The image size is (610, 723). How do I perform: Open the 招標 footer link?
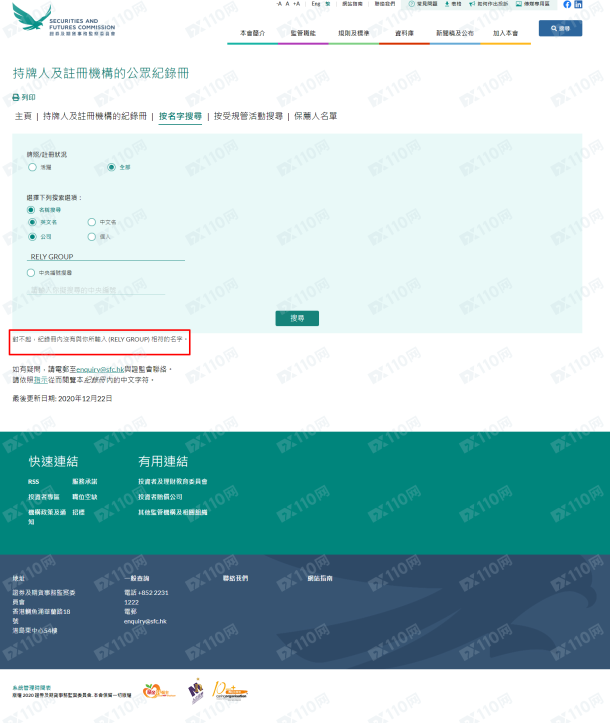coord(78,512)
